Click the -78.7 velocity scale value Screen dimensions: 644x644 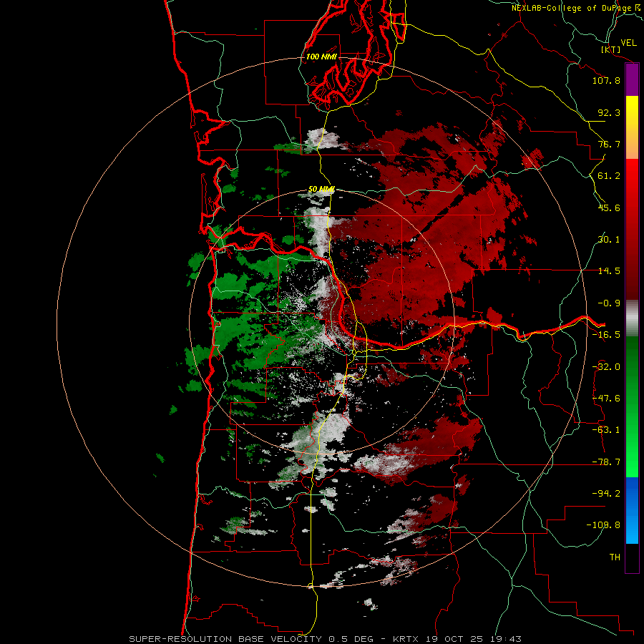(x=606, y=462)
